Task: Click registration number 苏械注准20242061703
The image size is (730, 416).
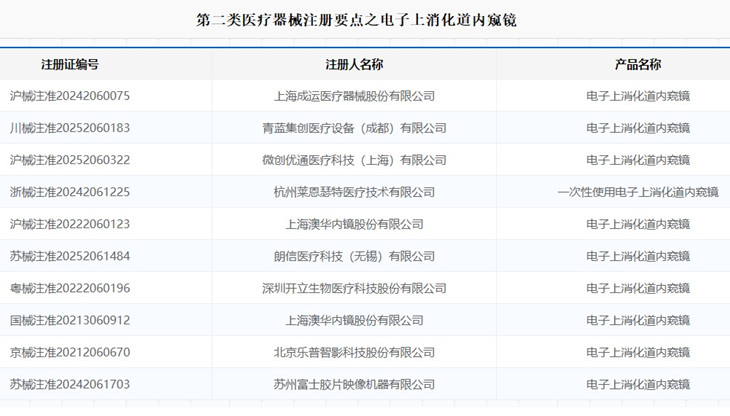Action: coord(70,384)
